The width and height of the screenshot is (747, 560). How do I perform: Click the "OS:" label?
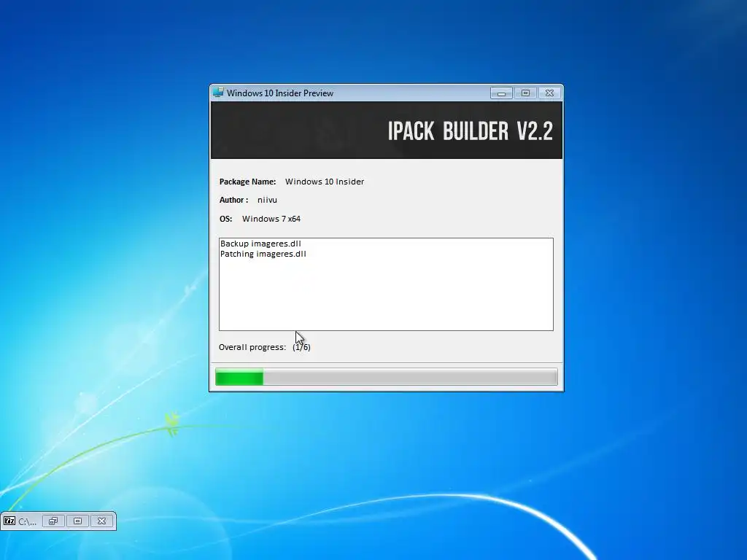226,219
